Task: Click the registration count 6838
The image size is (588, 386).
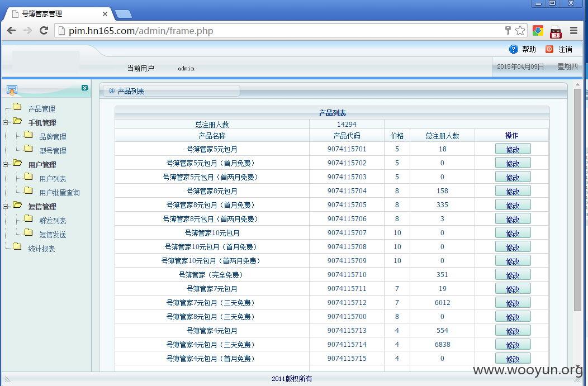Action: point(443,345)
